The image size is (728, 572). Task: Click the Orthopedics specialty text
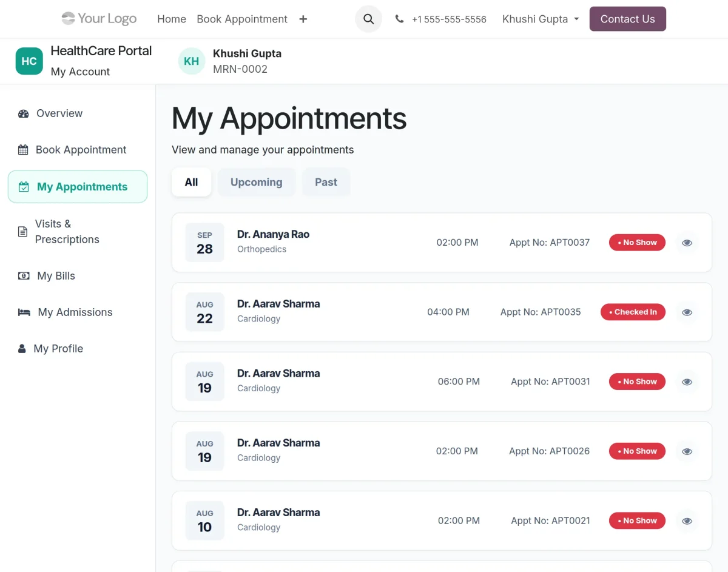click(x=261, y=249)
